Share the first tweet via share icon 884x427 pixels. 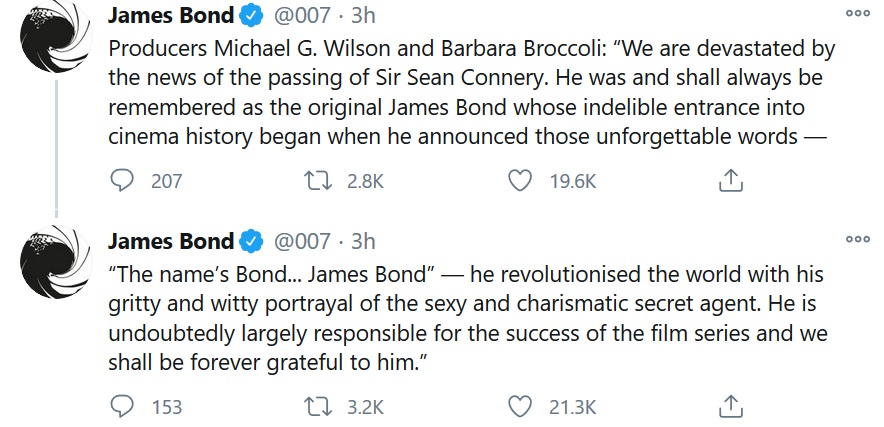(x=731, y=181)
